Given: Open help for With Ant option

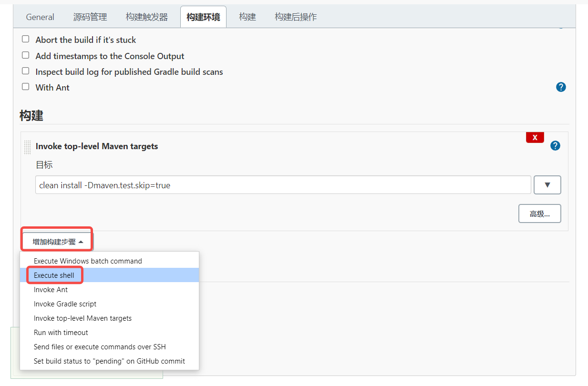Looking at the screenshot, I should 561,87.
